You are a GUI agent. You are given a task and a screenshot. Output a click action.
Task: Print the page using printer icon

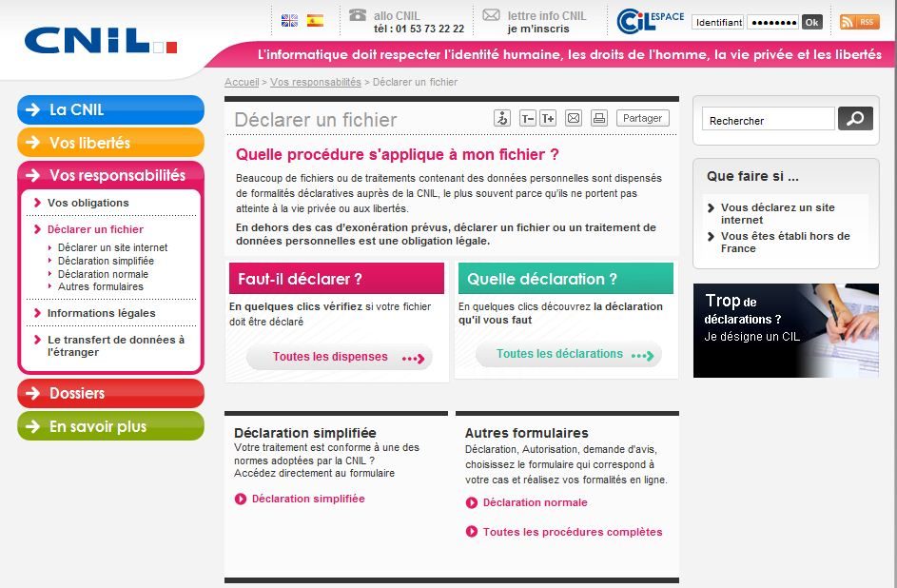pos(598,118)
